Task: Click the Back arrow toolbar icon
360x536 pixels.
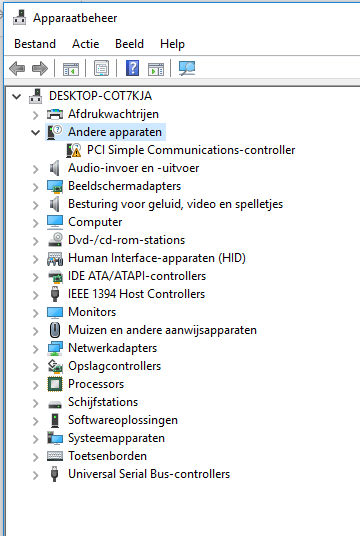Action: pyautogui.click(x=17, y=68)
